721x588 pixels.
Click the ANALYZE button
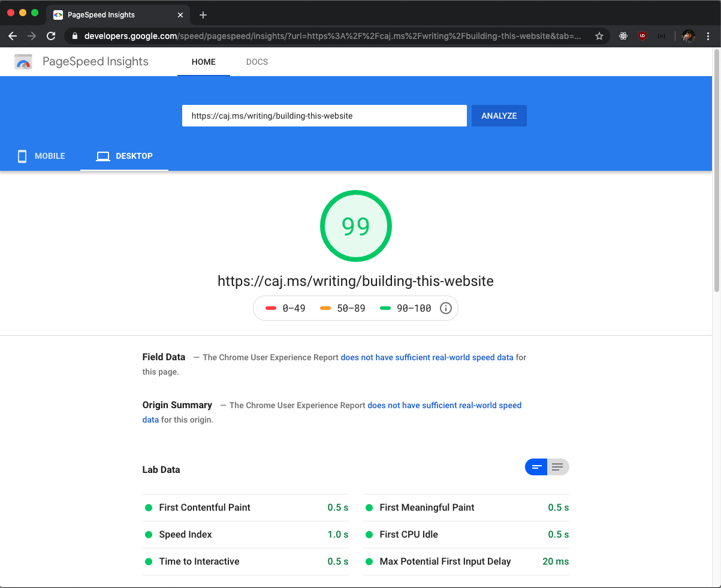click(499, 116)
